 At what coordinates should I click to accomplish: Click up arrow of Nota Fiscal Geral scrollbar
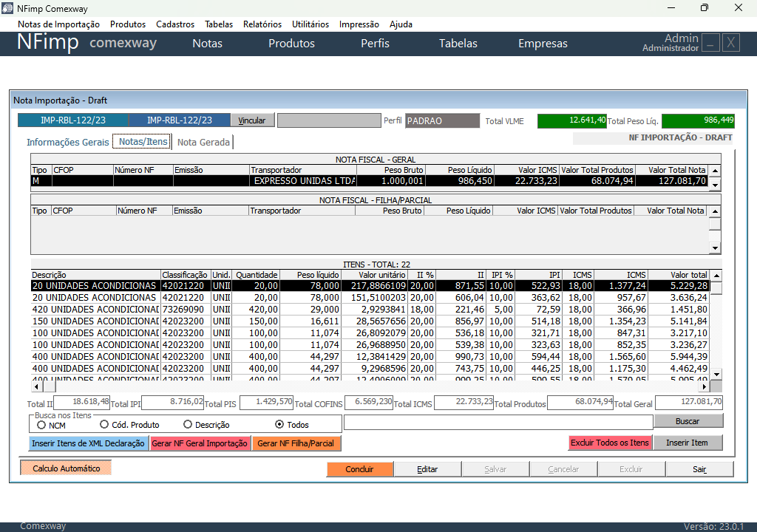(715, 171)
